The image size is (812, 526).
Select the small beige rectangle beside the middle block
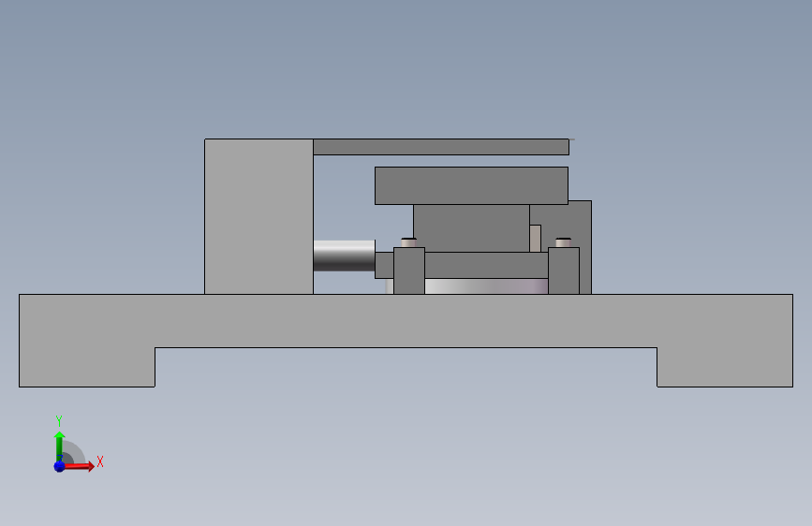(536, 239)
